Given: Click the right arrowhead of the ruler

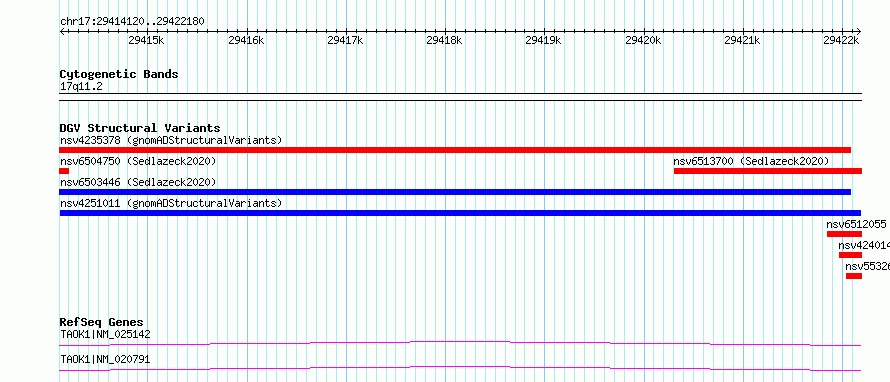Looking at the screenshot, I should [x=859, y=31].
